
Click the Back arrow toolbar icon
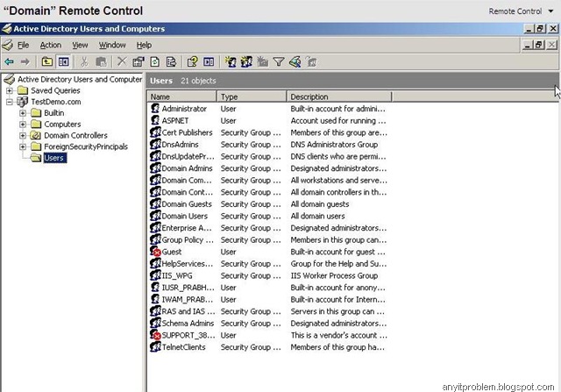click(x=9, y=62)
